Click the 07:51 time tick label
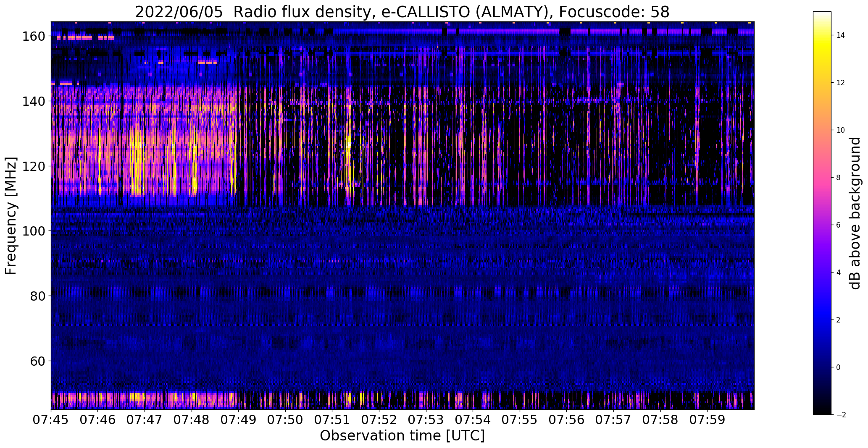868x448 pixels. [x=332, y=419]
